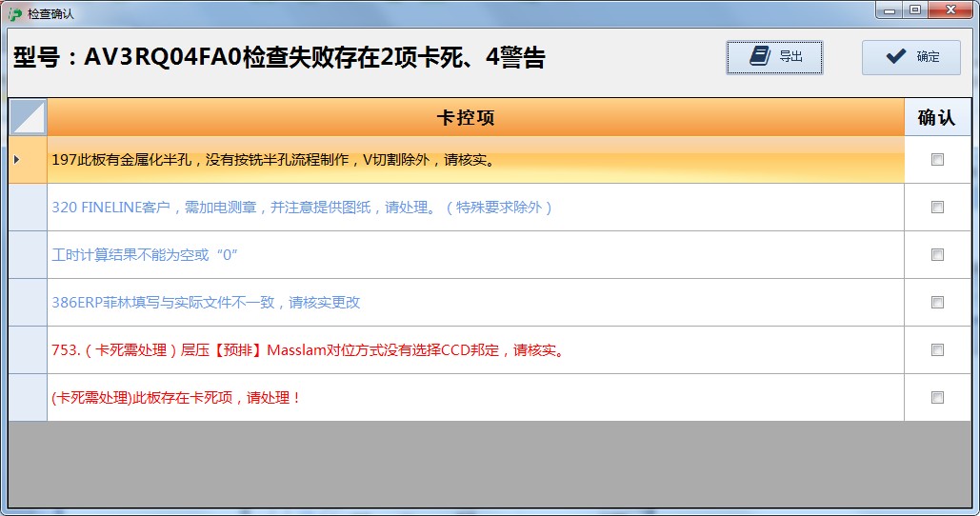Select row 753 层压预排Masslam对位方式
Image resolution: width=980 pixels, height=516 pixels.
tap(475, 349)
